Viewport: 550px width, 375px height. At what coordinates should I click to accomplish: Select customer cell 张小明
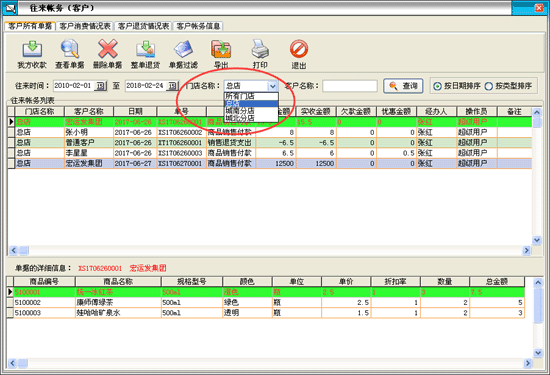(x=89, y=132)
